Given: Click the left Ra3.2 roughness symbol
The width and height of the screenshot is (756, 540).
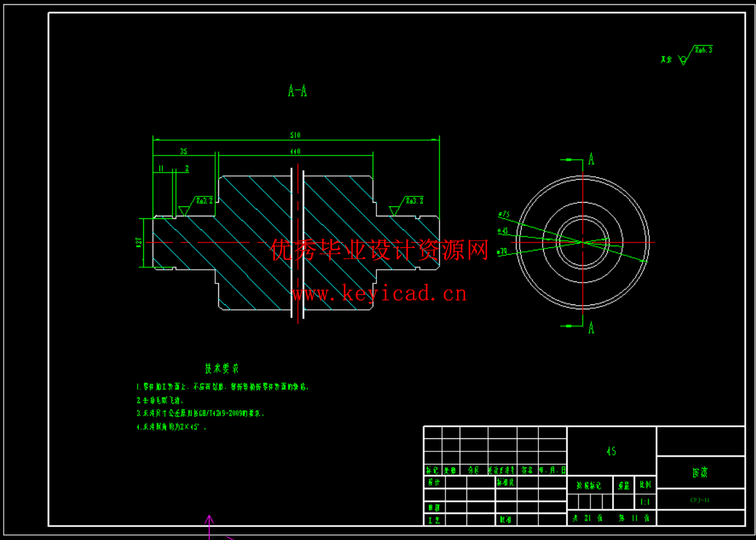Looking at the screenshot, I should click(196, 205).
